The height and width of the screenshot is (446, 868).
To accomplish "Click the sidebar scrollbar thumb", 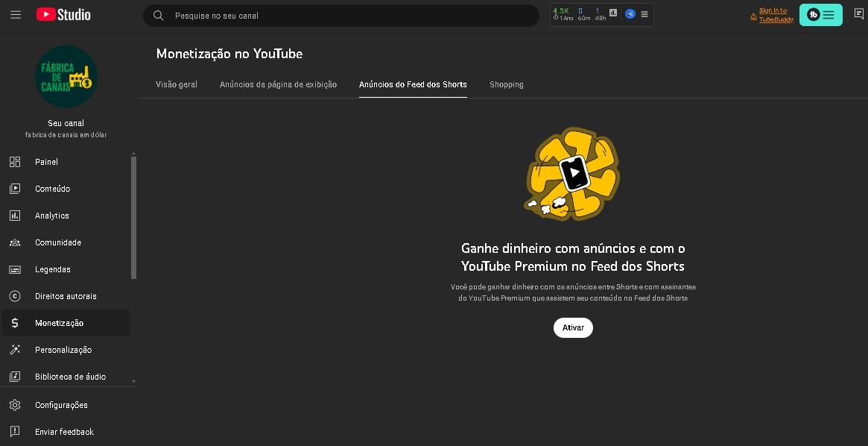I will [x=133, y=218].
